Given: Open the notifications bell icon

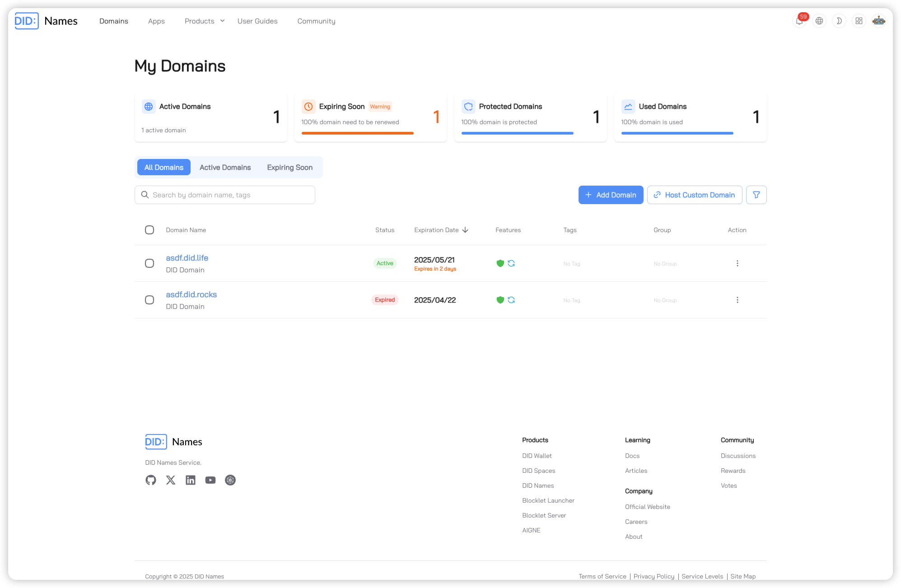Looking at the screenshot, I should [x=799, y=21].
